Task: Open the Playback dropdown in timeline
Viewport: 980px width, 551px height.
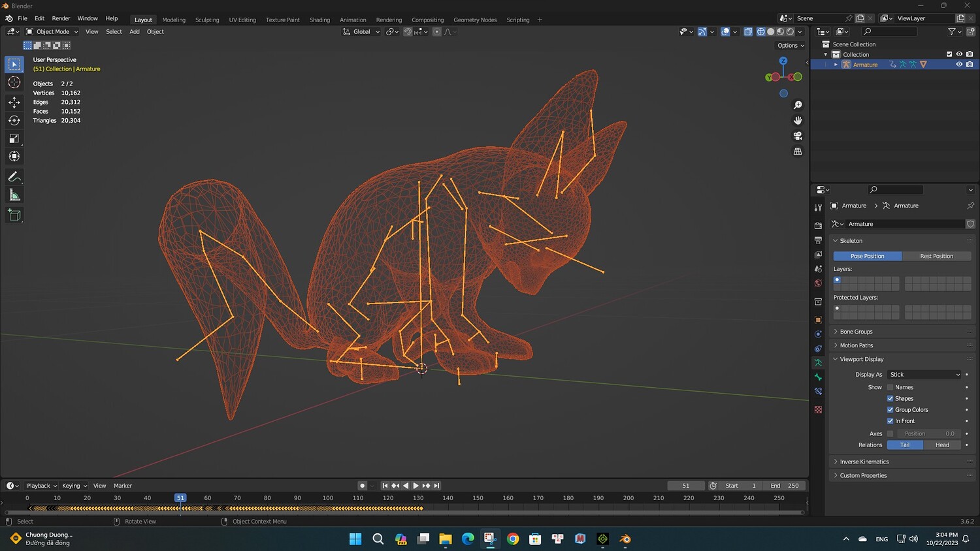Action: pos(42,486)
